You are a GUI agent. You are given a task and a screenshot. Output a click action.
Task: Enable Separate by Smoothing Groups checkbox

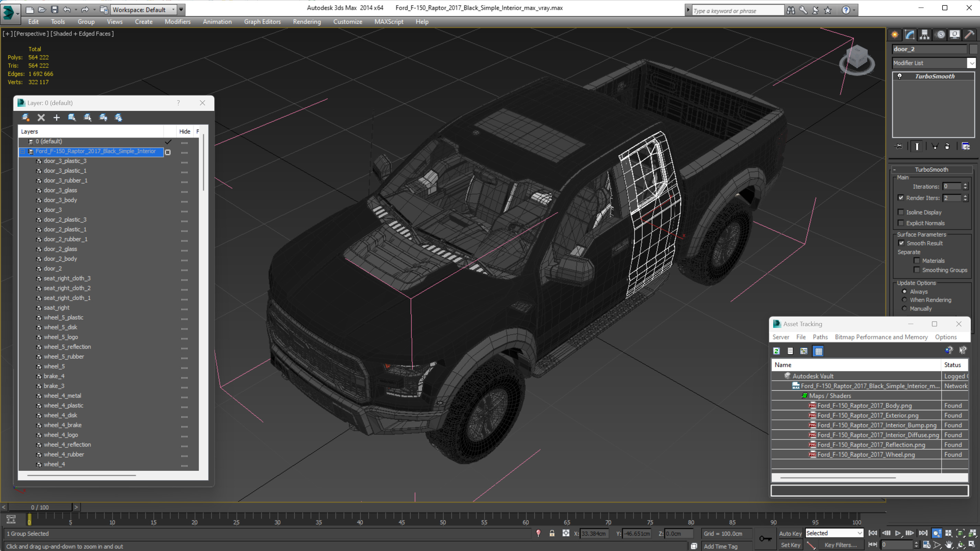pyautogui.click(x=916, y=269)
